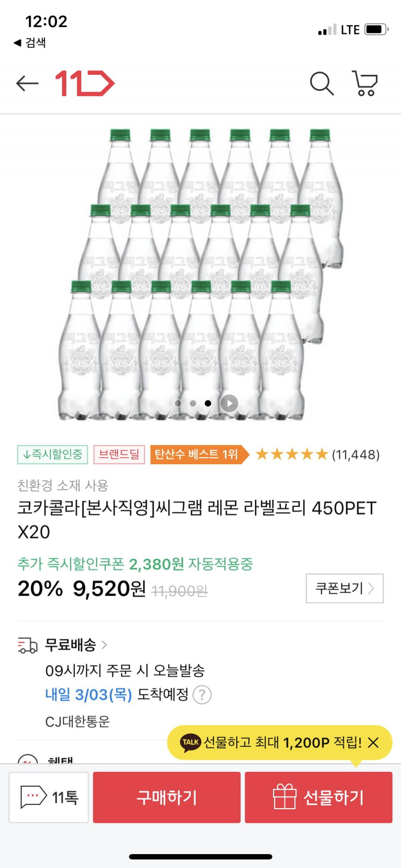Tap the 구매하기 purchase button

point(167,797)
